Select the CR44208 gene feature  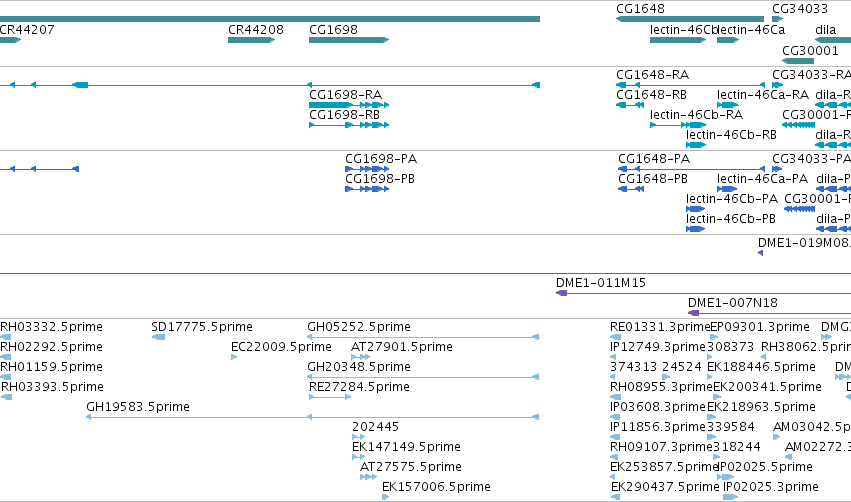(251, 40)
